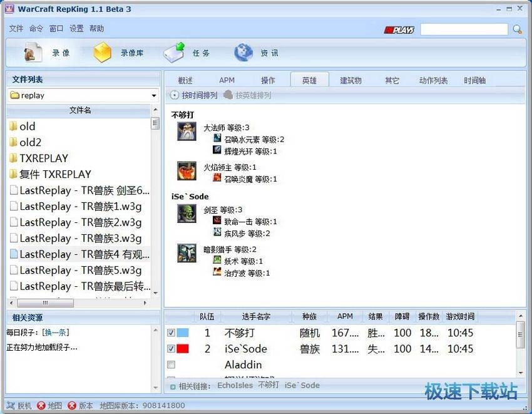Uncheck the checkbox for player iSe`Sode

click(171, 349)
